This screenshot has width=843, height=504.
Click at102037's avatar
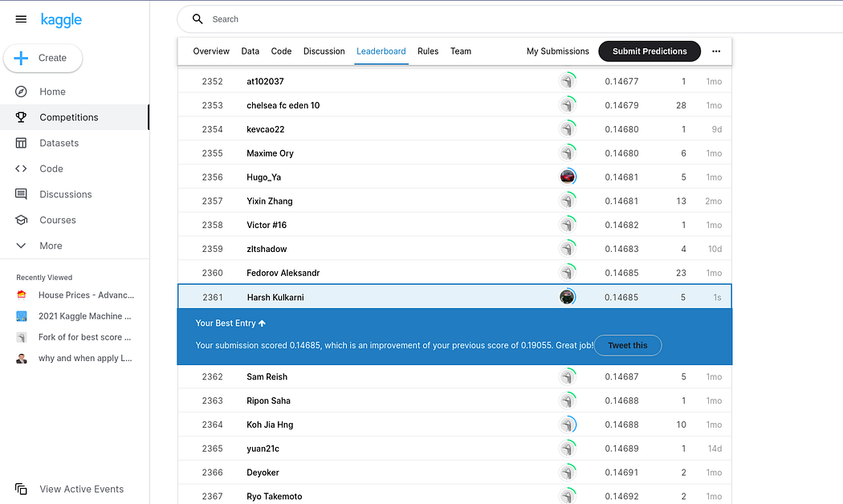tap(567, 81)
